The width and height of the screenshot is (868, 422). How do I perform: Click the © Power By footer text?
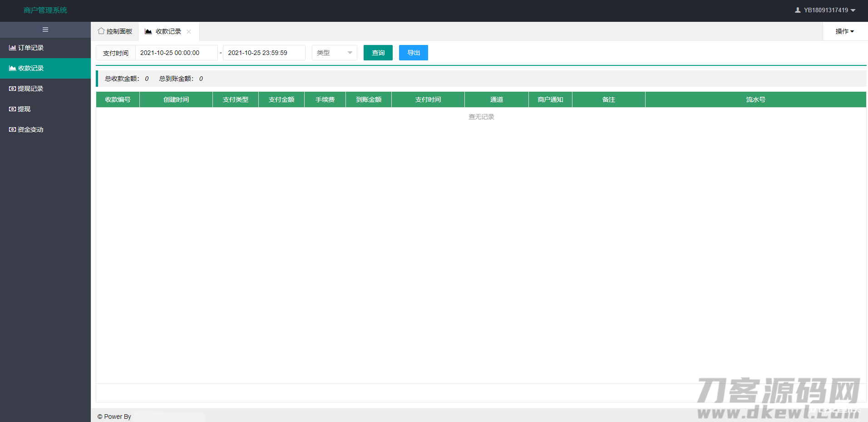114,417
